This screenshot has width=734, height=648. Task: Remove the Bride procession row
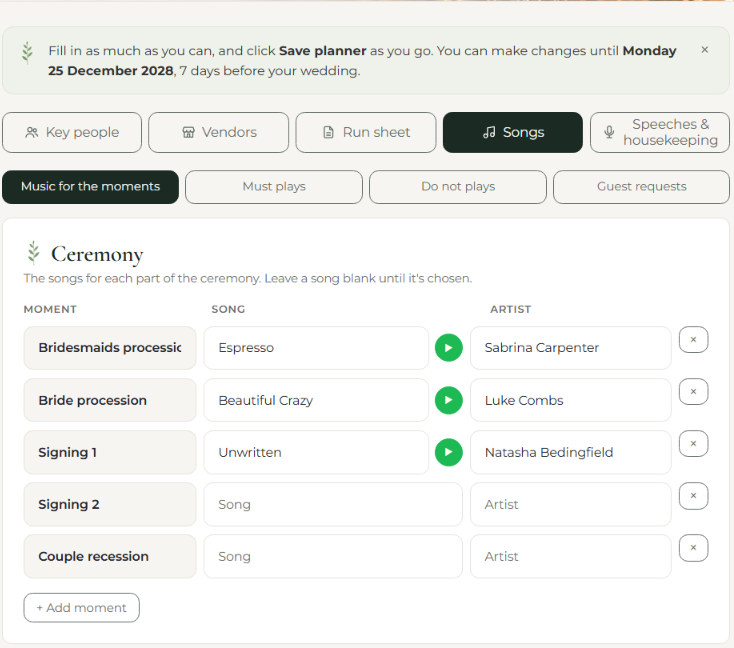point(693,391)
